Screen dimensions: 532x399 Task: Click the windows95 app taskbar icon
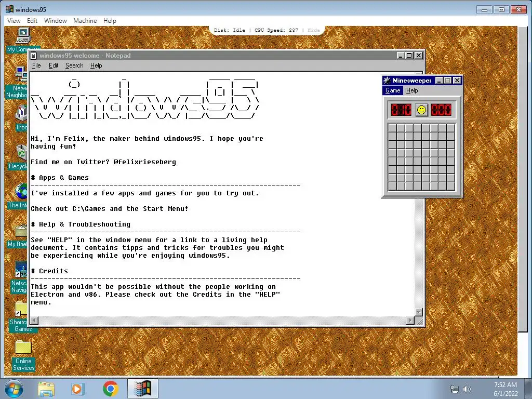[x=143, y=389]
